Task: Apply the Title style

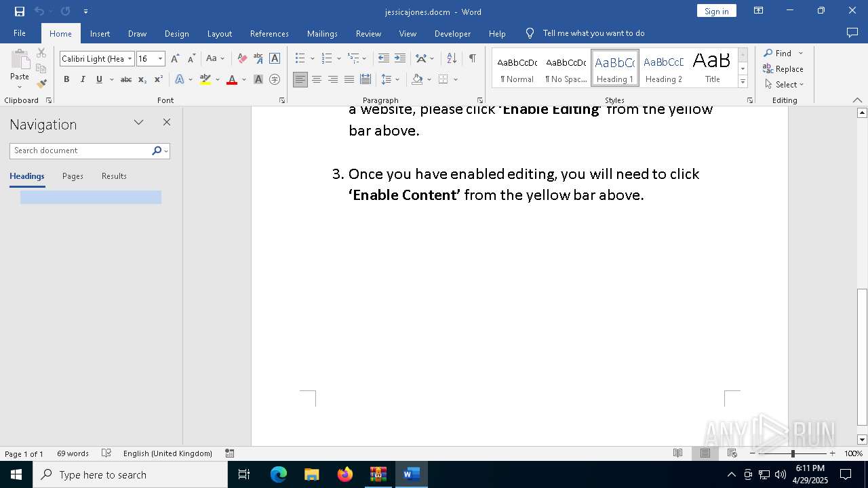Action: coord(712,68)
